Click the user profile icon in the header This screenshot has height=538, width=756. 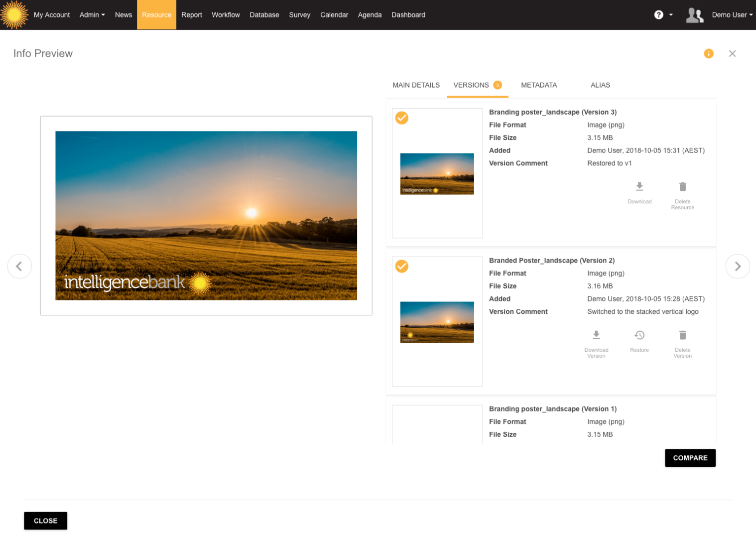pos(695,15)
